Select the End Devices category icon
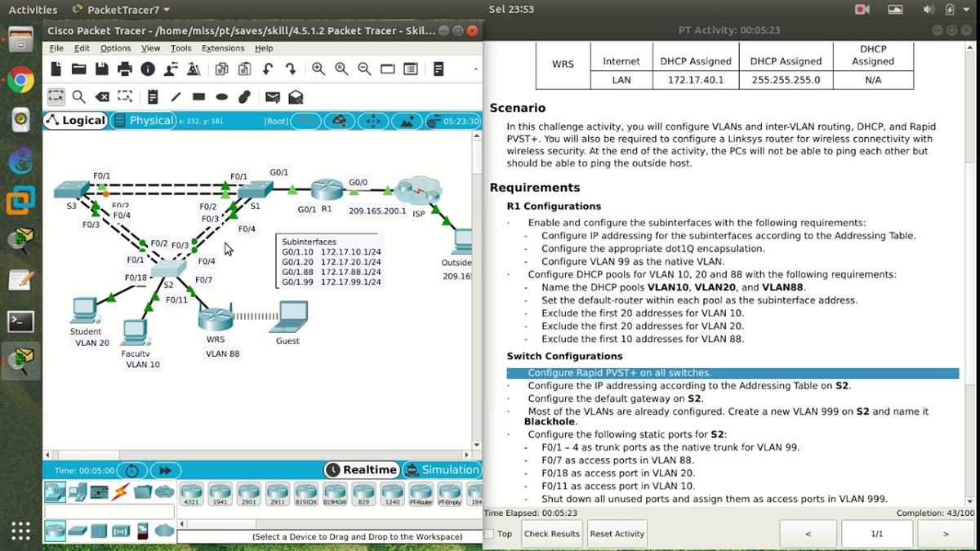This screenshot has height=551, width=980. 77,491
